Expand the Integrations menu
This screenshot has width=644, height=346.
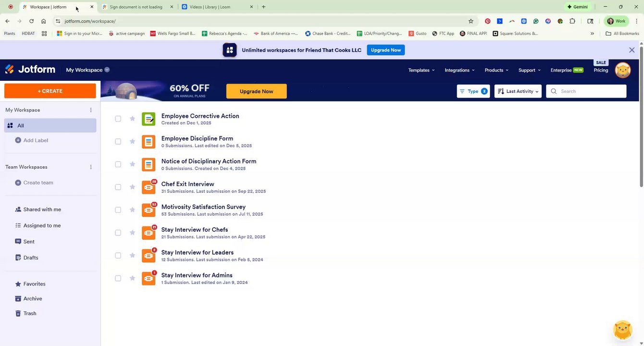459,70
